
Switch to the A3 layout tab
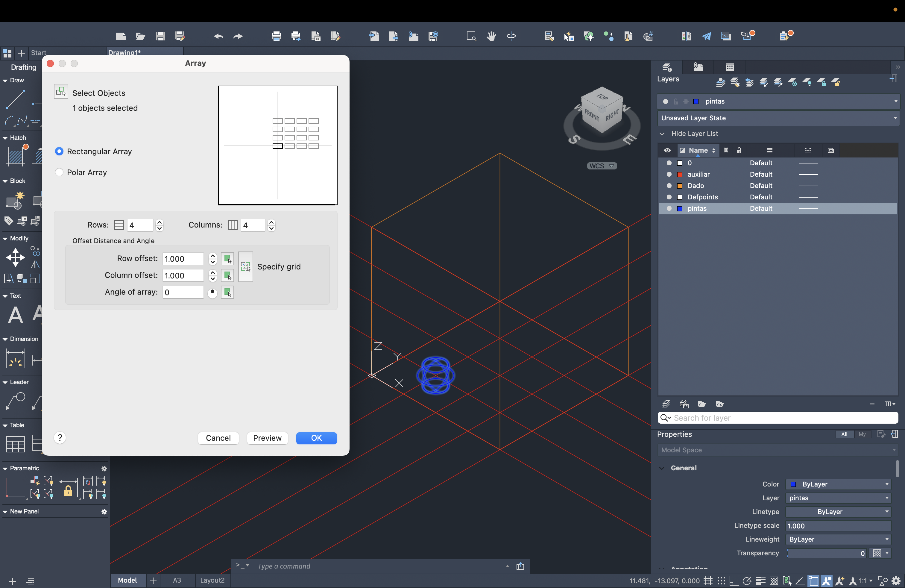[177, 580]
